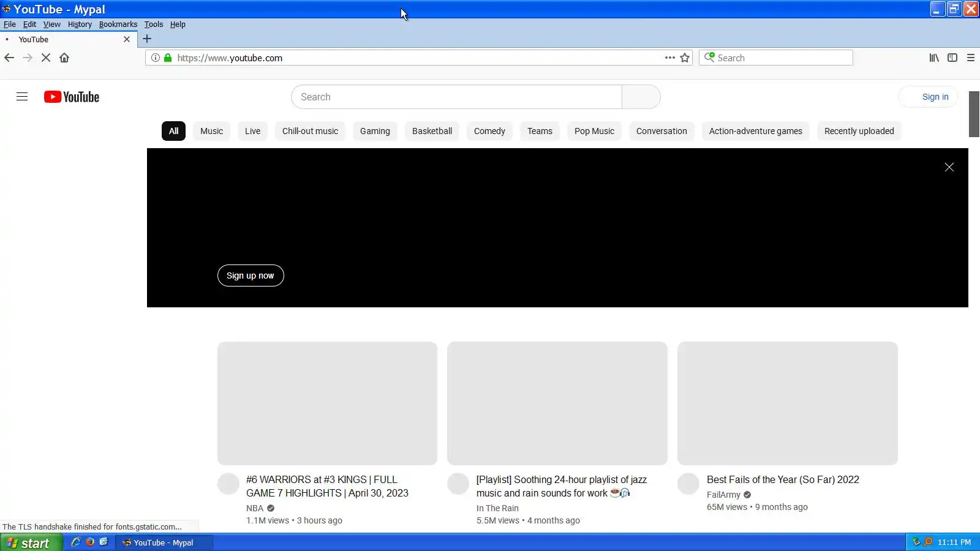Viewport: 980px width, 551px height.
Task: Launch Internet Explorer from quick launch
Action: coord(76,542)
